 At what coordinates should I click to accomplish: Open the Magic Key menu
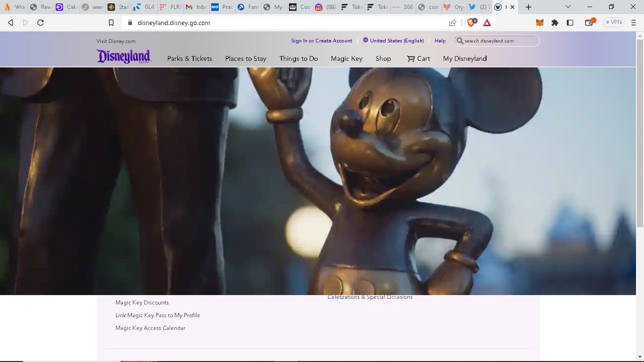347,58
